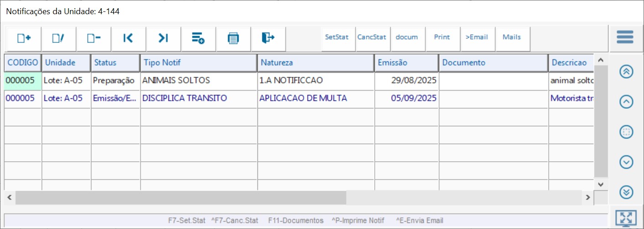
Task: Click the list-add filter icon
Action: click(198, 38)
